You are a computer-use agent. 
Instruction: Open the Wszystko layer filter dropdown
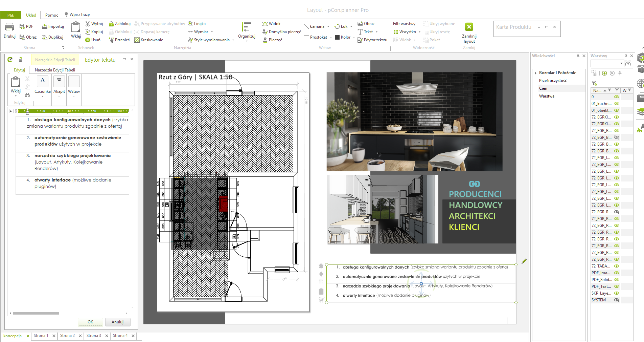419,32
